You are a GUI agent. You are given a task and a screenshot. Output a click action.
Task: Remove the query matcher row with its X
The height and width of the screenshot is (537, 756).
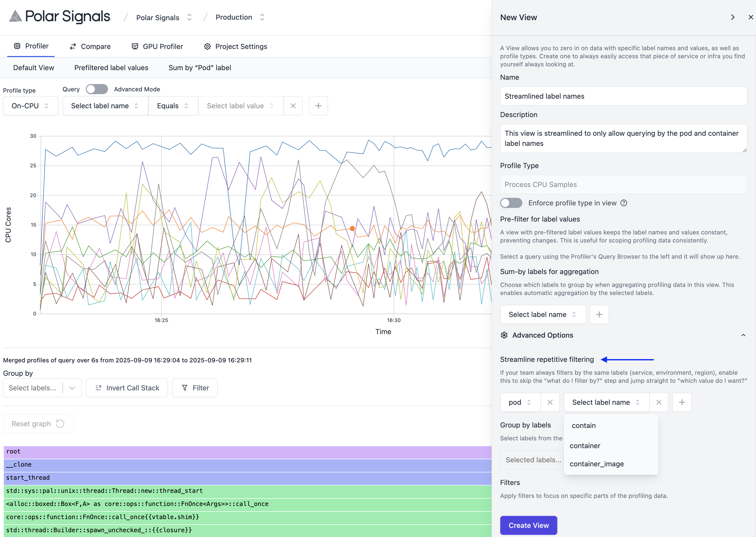293,106
